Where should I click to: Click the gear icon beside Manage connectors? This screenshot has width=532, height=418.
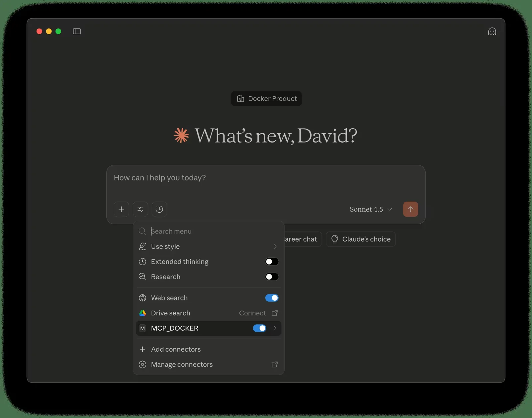(142, 365)
